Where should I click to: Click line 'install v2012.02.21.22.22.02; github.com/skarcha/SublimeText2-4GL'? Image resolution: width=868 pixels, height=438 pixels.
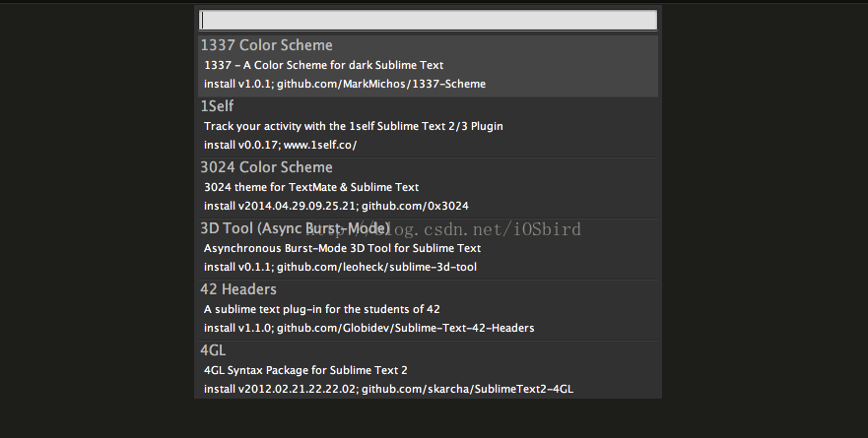pos(388,389)
